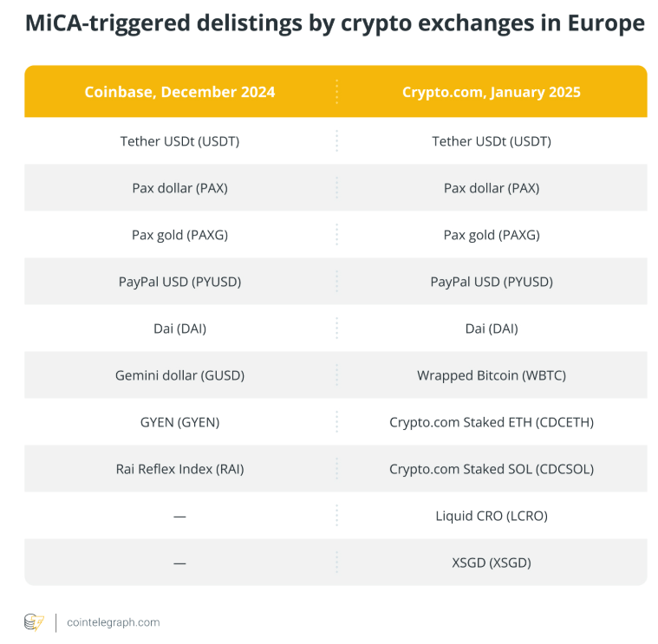Screen dimensions: 658x644
Task: Click the XSGD (XSGD) entry
Action: [x=491, y=563]
